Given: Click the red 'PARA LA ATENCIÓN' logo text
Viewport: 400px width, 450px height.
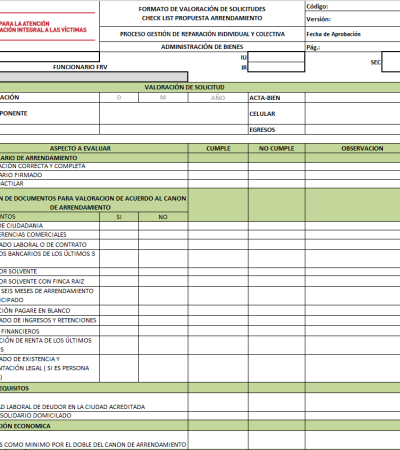Looking at the screenshot, I should point(25,24).
